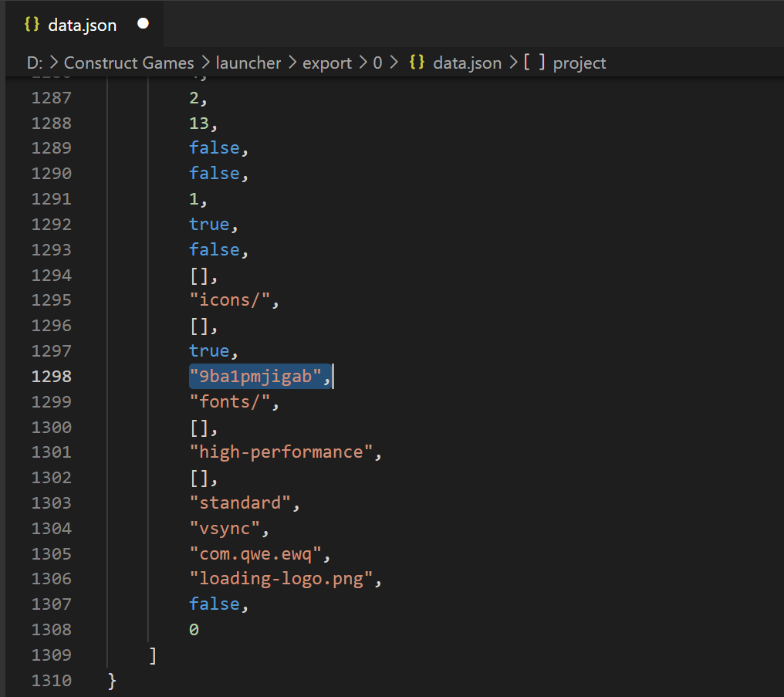Select line number 1288 in the gutter
784x697 pixels.
pos(52,123)
